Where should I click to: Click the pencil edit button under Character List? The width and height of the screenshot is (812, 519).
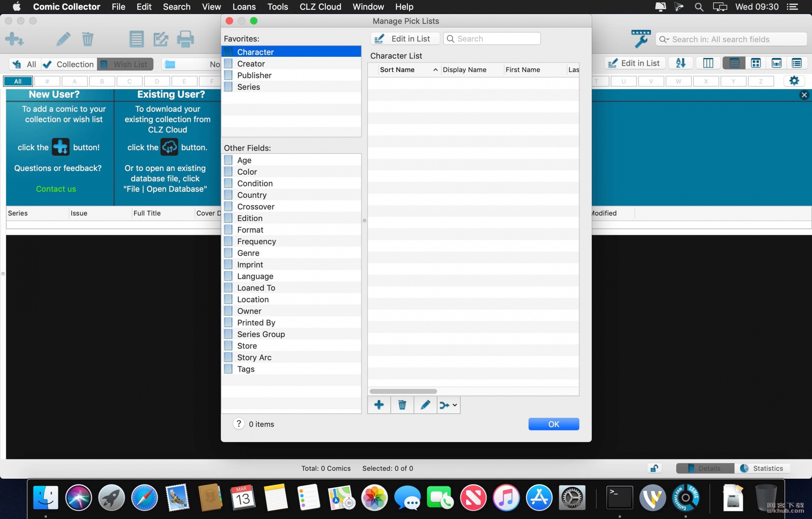click(x=425, y=405)
